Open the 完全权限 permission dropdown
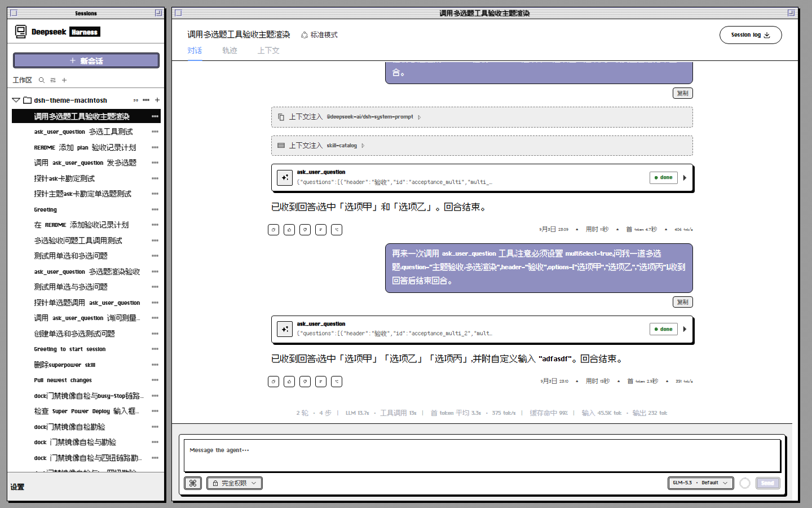 point(235,483)
